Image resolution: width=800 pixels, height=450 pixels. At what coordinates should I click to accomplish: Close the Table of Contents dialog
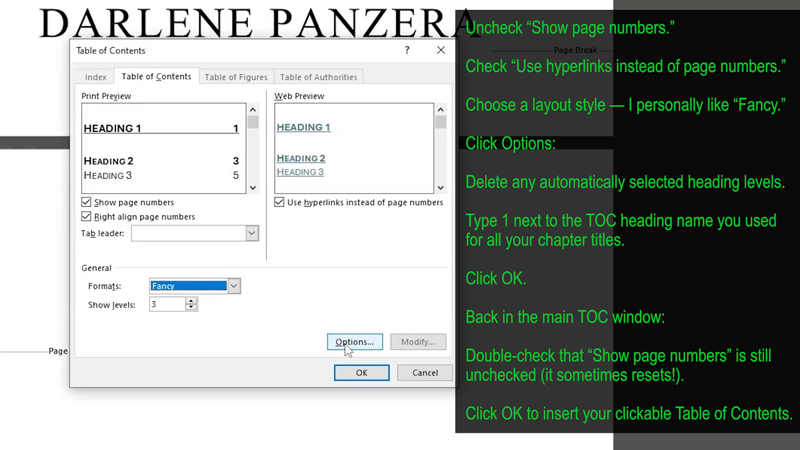[x=441, y=50]
